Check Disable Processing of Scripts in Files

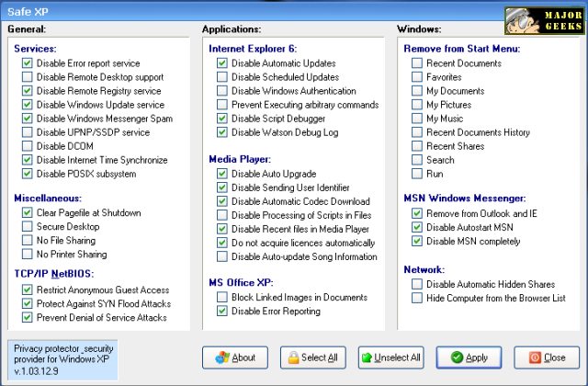coord(222,215)
